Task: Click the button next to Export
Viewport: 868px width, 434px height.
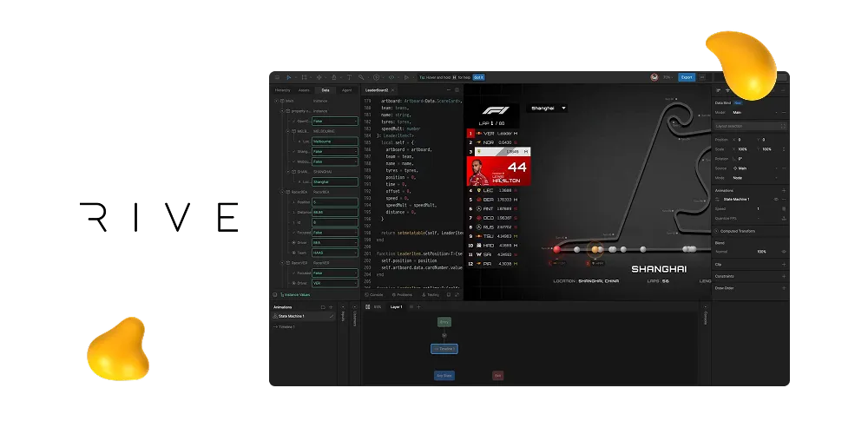Action: [x=702, y=77]
